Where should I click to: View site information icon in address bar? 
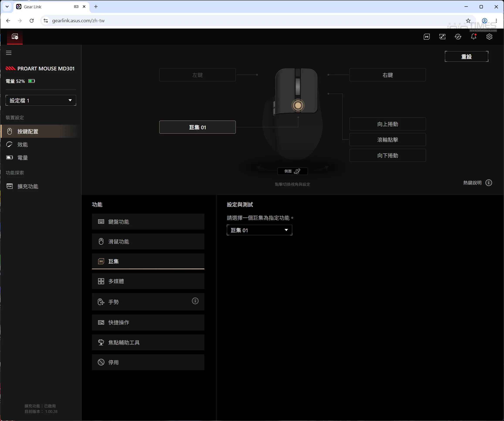coord(46,21)
